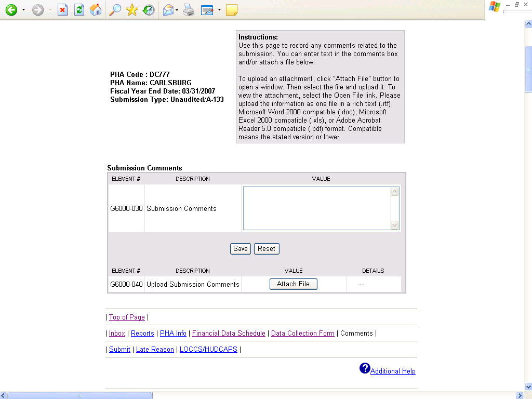Viewport: 532px width, 399px height.
Task: Click the Stop page loading icon
Action: [x=62, y=10]
